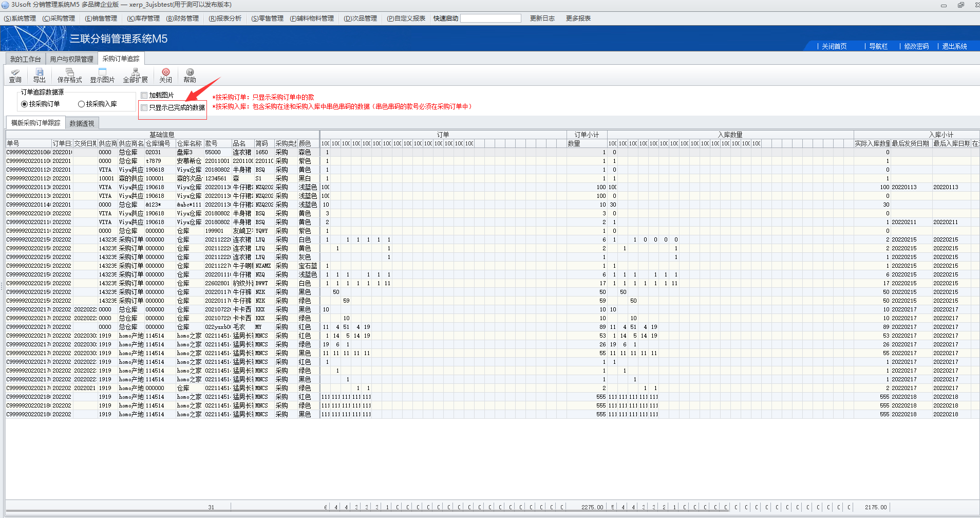Image resolution: width=980 pixels, height=518 pixels.
Task: Click warehouse name cell 安慕希仓
Action: tap(190, 161)
